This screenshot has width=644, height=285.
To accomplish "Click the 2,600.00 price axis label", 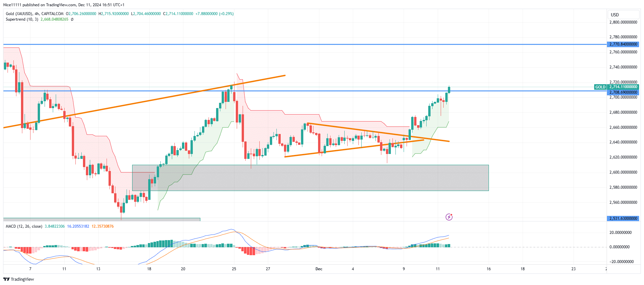I will point(623,172).
